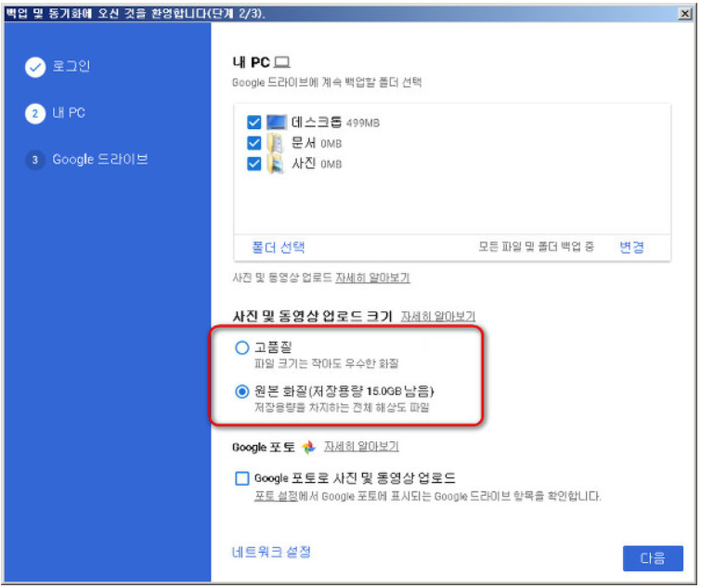Viewport: 701px width, 588px height.
Task: Select the 원본 화질 radio option
Action: [241, 392]
